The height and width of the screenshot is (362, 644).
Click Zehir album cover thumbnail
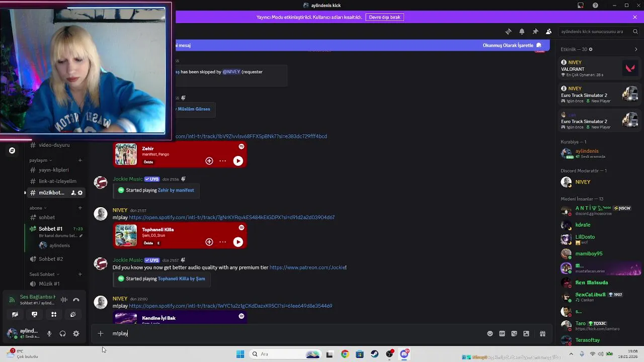(126, 154)
